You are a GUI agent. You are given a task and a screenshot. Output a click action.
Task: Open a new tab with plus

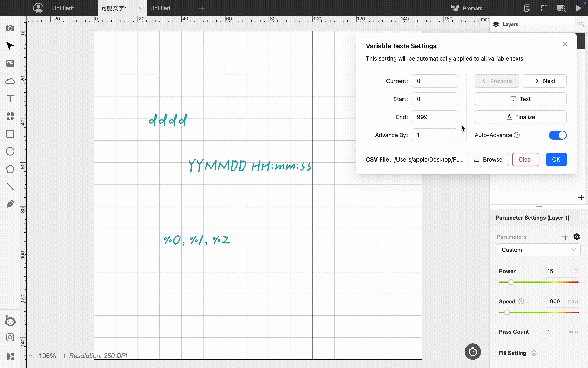coord(202,8)
